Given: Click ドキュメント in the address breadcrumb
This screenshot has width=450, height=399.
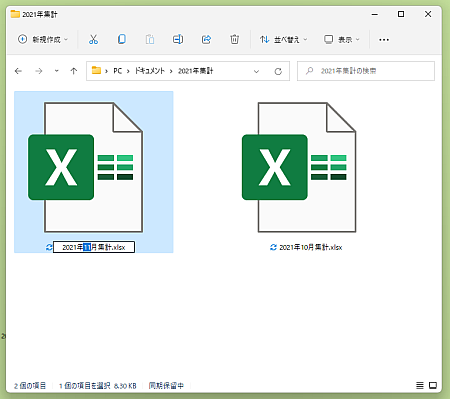Looking at the screenshot, I should (150, 71).
